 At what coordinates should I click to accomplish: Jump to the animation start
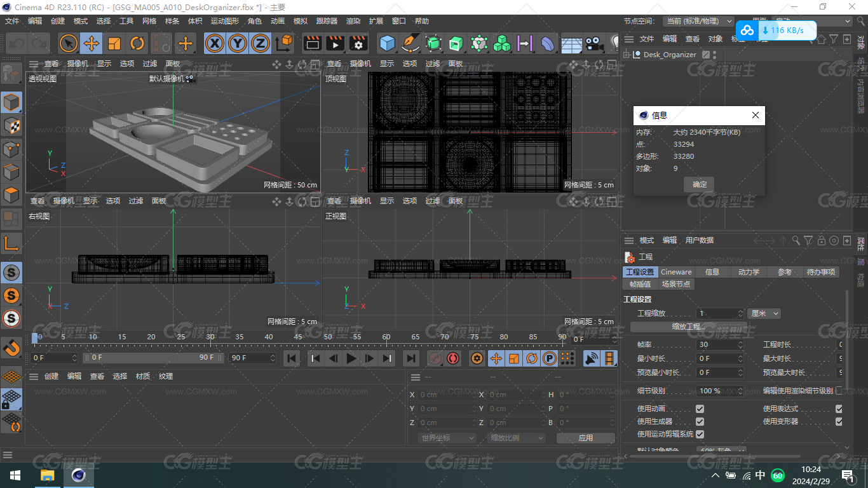(292, 359)
